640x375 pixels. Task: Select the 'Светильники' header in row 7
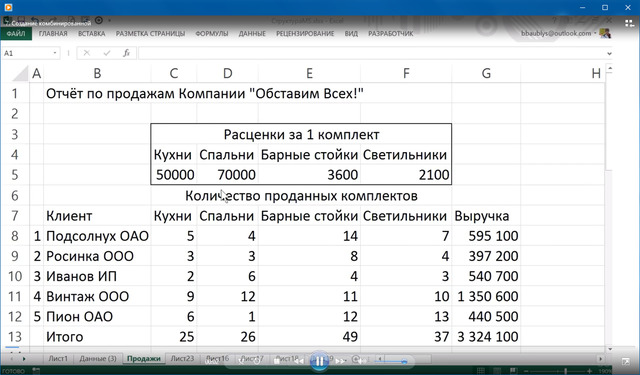406,215
